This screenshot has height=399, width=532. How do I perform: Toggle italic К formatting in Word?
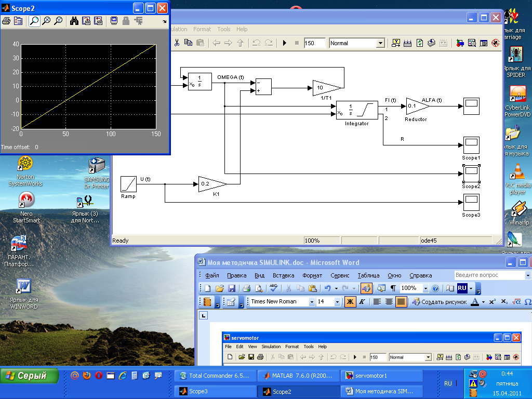pos(362,302)
